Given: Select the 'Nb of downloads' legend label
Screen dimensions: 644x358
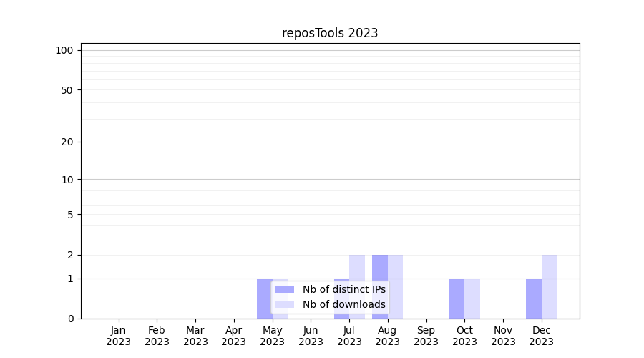Looking at the screenshot, I should [x=343, y=304].
